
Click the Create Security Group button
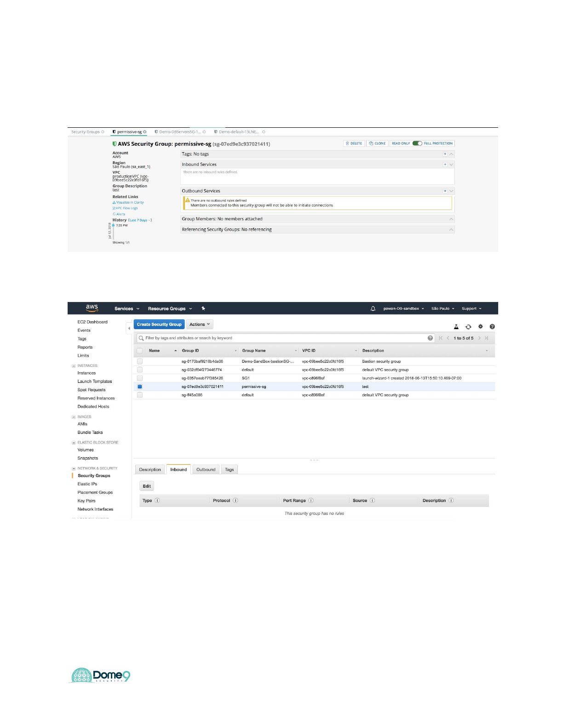coord(159,324)
